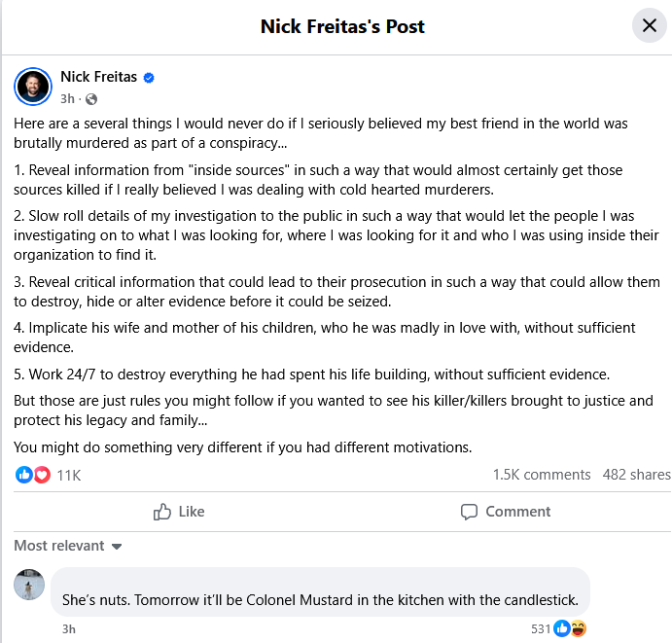Expand the Most relevant sort dropdown
The height and width of the screenshot is (643, 672).
(68, 546)
